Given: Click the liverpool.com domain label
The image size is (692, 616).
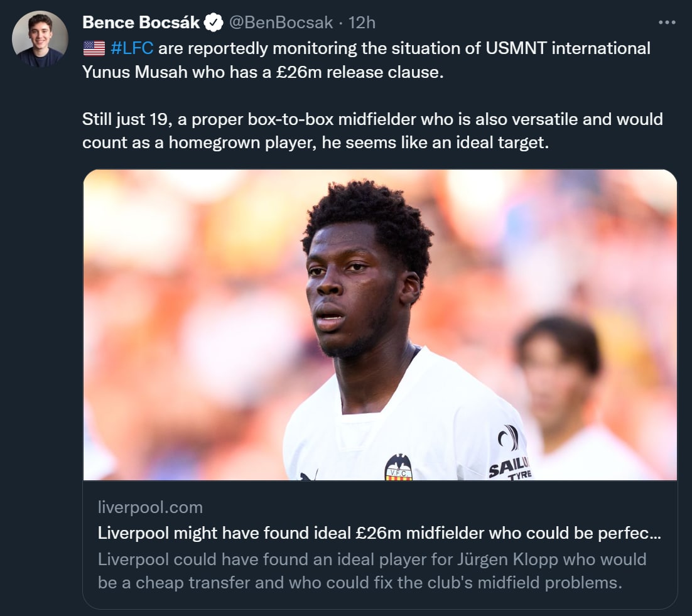Looking at the screenshot, I should pos(150,507).
